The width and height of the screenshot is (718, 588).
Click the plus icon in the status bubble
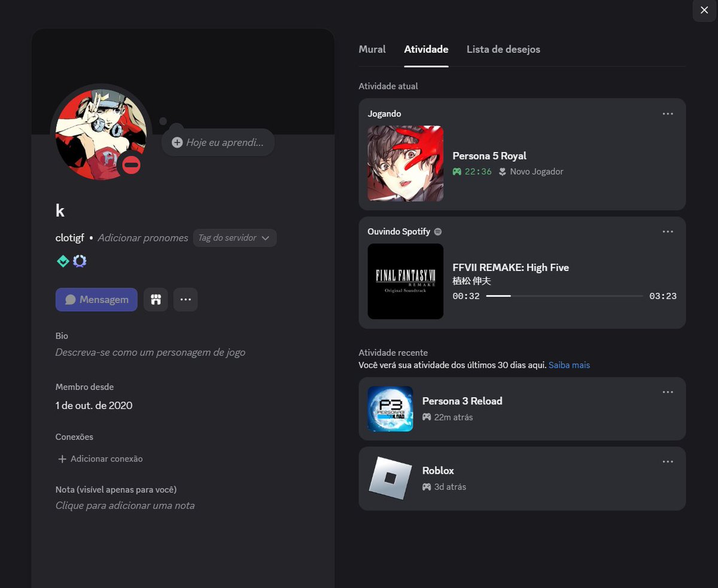coord(177,142)
